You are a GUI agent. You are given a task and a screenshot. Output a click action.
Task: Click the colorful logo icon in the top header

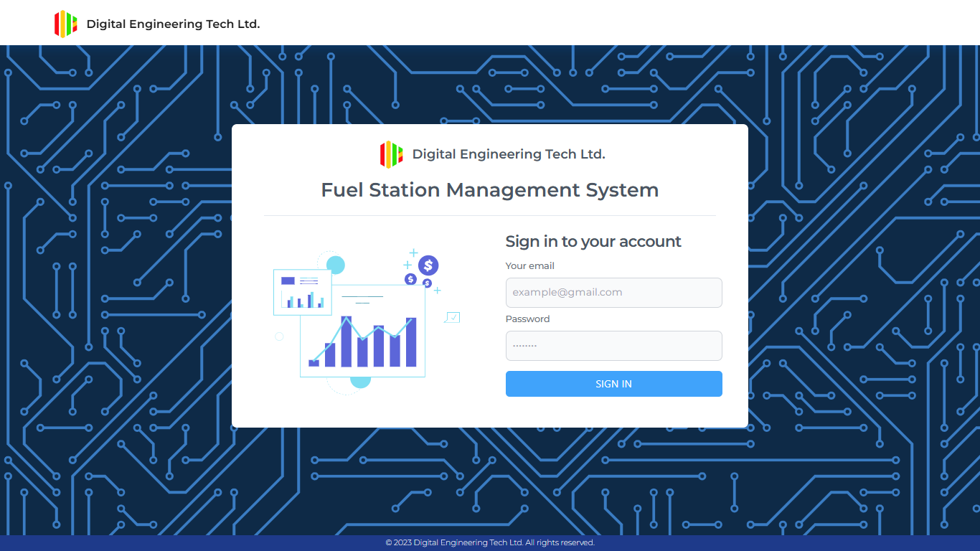coord(65,24)
